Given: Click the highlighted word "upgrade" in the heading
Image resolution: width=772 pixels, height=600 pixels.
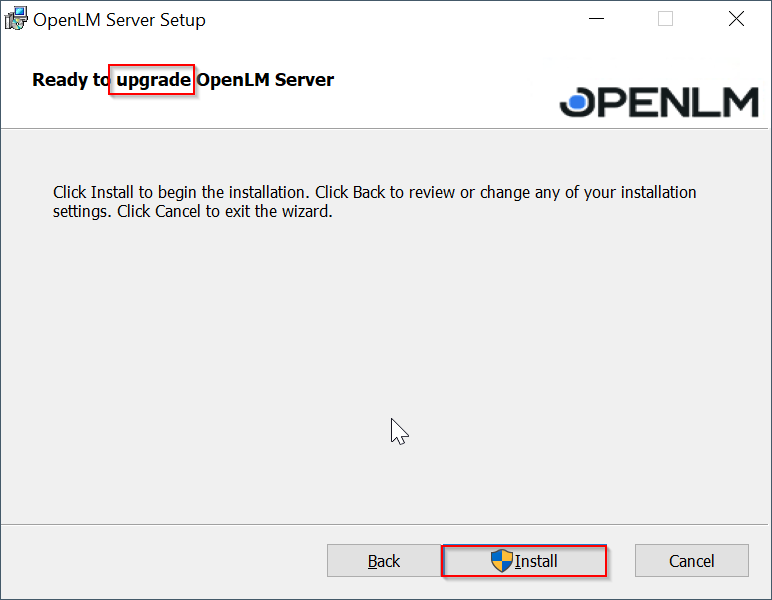Looking at the screenshot, I should pos(152,80).
